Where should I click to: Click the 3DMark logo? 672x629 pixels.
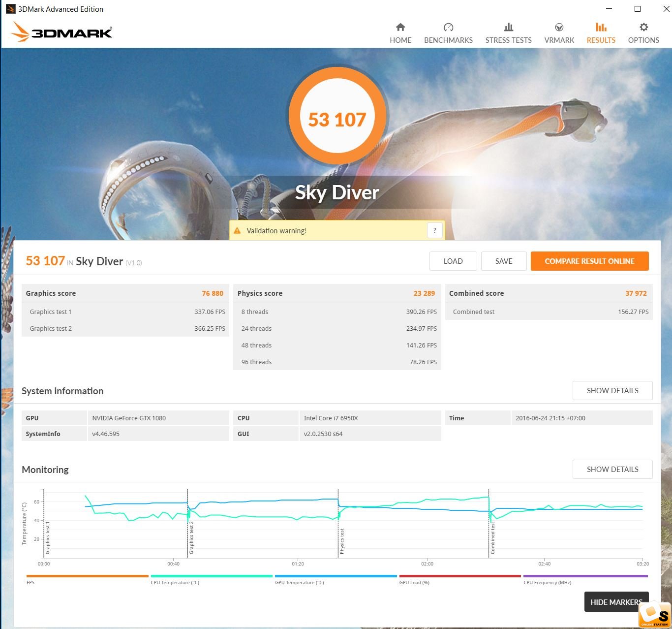tap(61, 32)
